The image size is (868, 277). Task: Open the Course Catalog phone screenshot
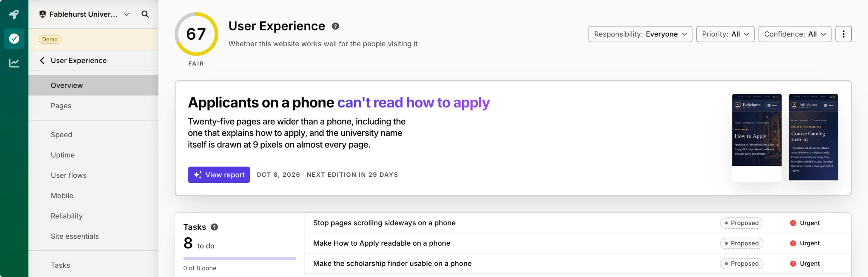click(x=813, y=138)
